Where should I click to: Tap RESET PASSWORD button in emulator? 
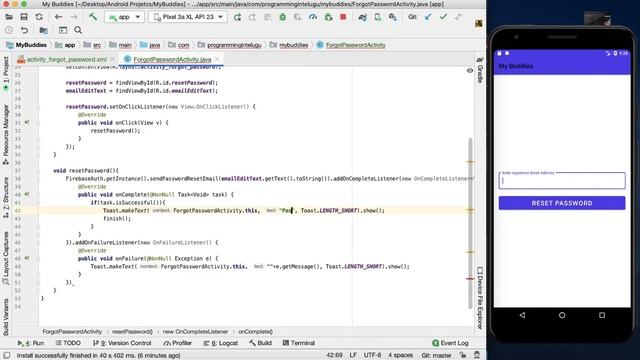tap(562, 203)
